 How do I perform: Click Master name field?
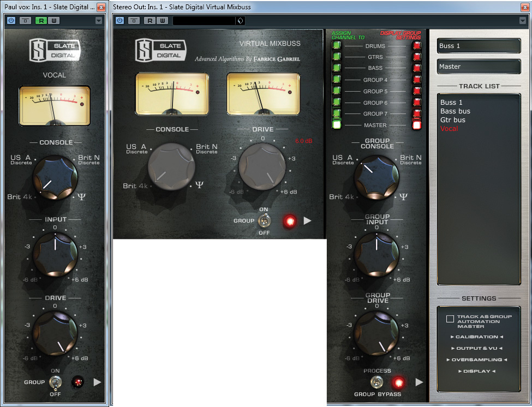click(479, 67)
